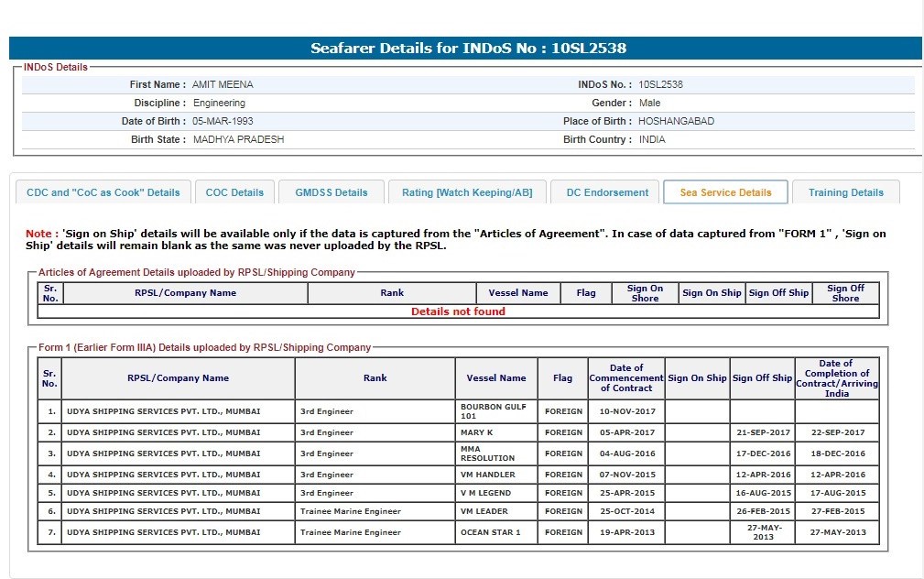
Task: Select the Rating [Watch Keeping/AB] tab
Action: point(467,192)
